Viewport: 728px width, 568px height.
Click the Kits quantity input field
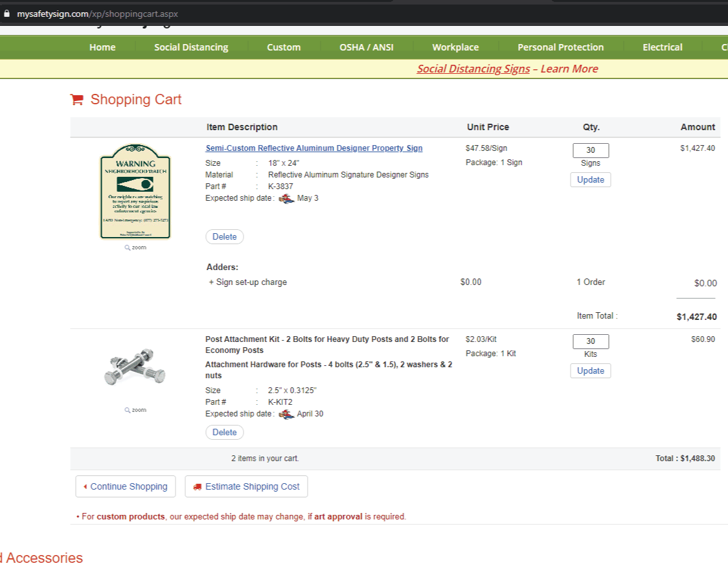(x=590, y=341)
